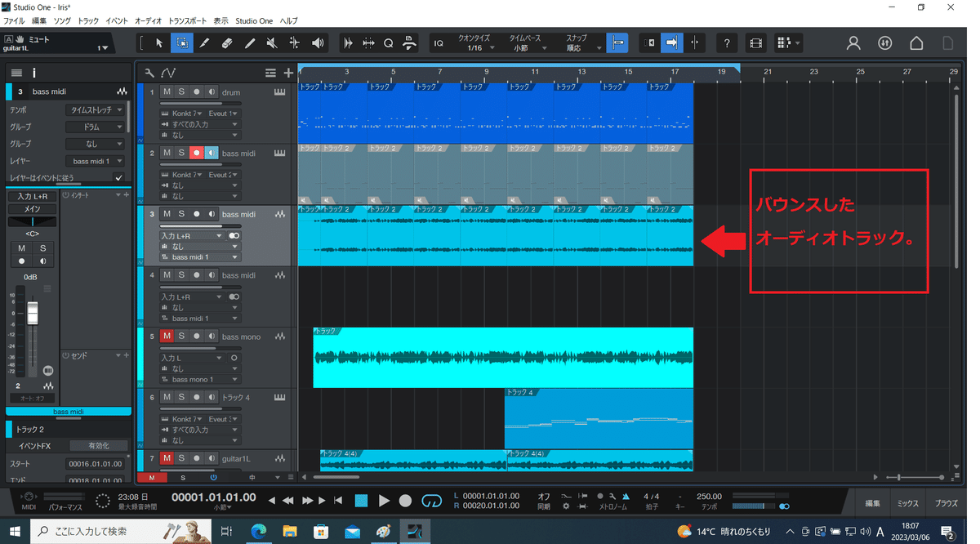The height and width of the screenshot is (544, 980).
Task: Click the 有効化 event FX button
Action: click(x=98, y=446)
